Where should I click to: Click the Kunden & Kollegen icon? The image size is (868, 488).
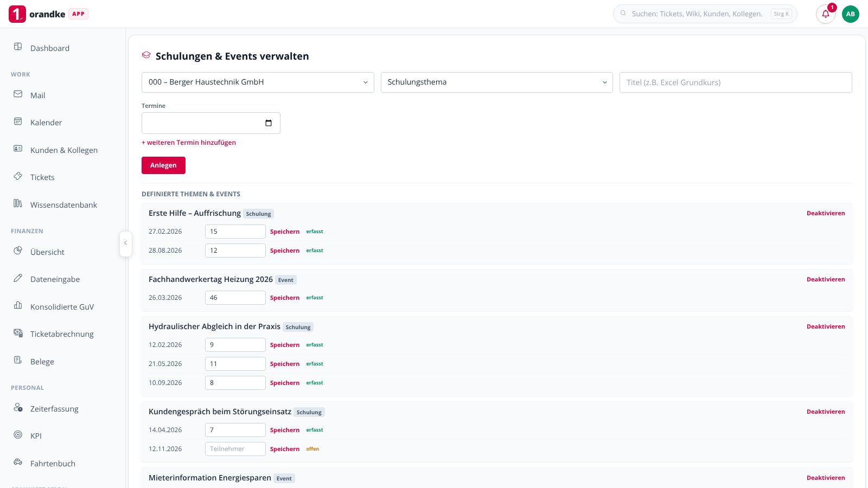[x=18, y=149]
